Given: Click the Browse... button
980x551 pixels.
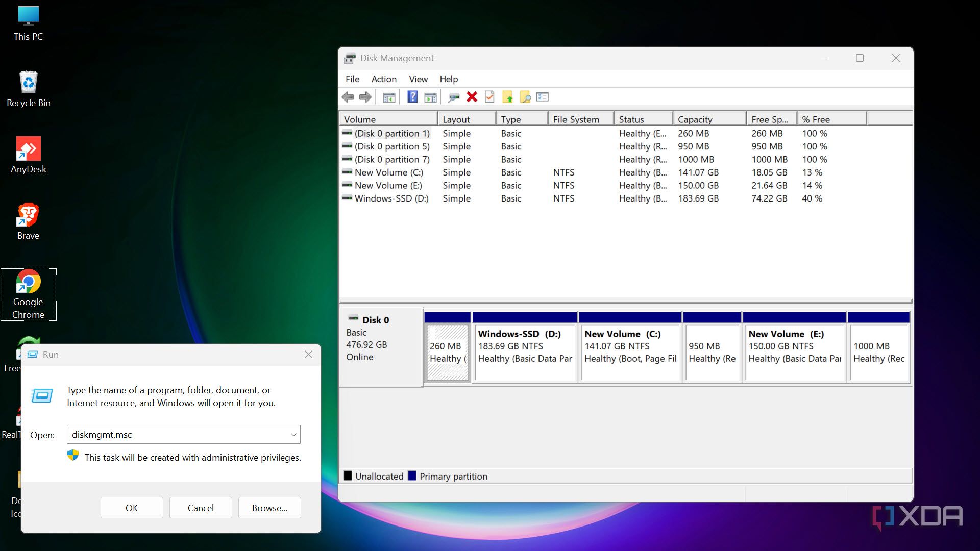Looking at the screenshot, I should (x=269, y=508).
